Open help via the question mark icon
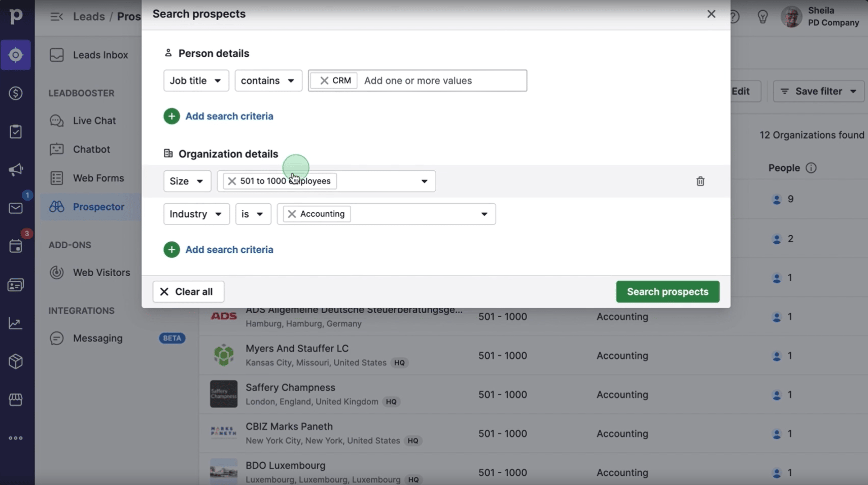The image size is (868, 485). (734, 16)
